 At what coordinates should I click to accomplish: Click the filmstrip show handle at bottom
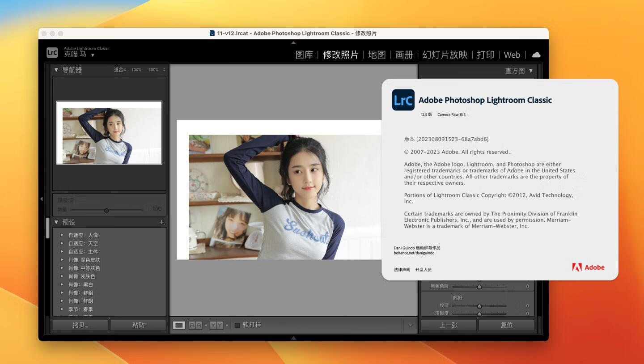pyautogui.click(x=293, y=338)
